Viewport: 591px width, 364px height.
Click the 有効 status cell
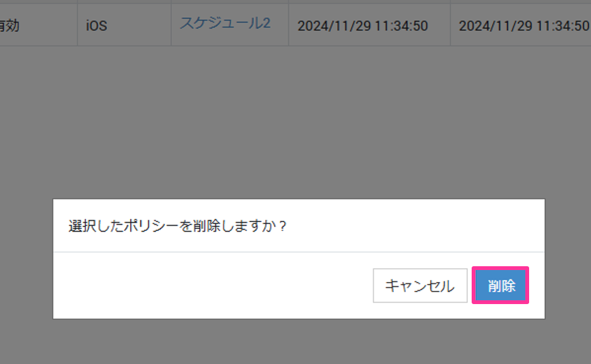pos(39,25)
